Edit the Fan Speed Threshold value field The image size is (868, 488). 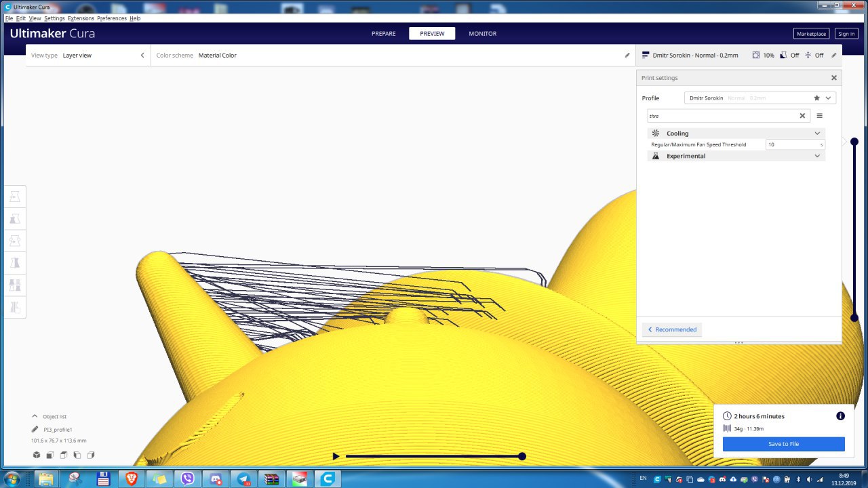795,144
